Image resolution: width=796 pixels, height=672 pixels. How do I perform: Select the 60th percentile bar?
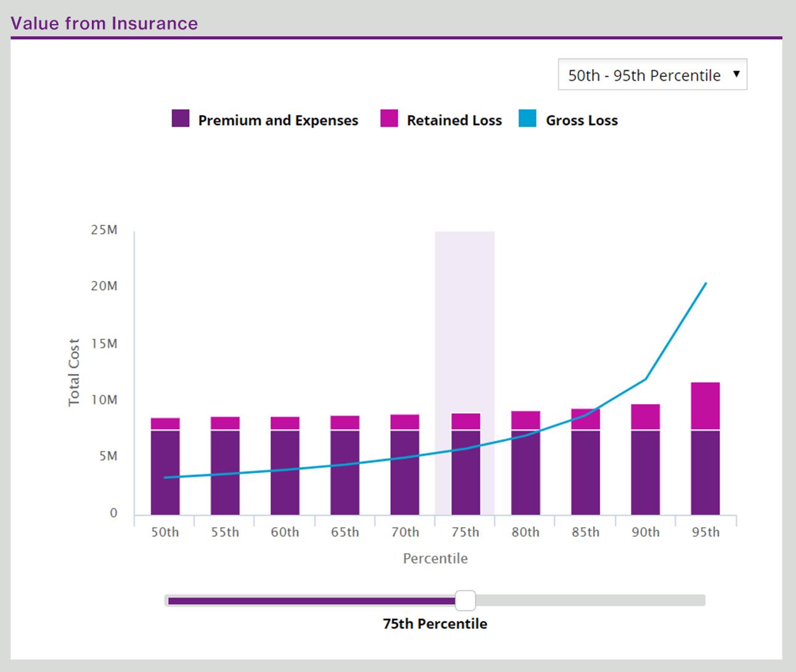tap(285, 466)
